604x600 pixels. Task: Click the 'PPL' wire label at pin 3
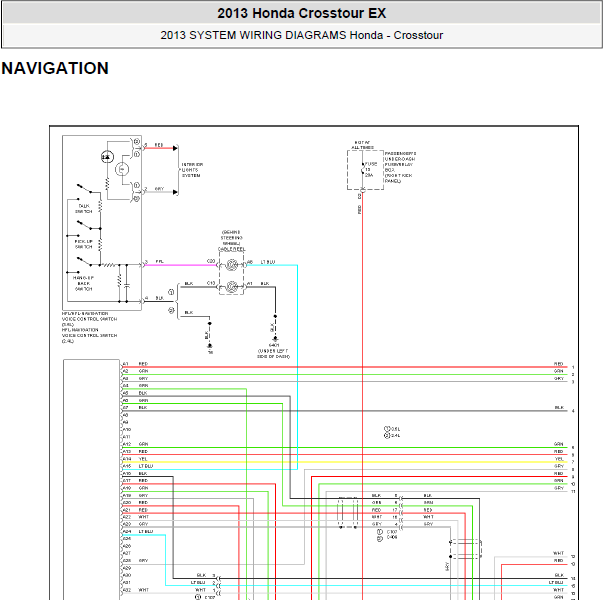pos(159,261)
